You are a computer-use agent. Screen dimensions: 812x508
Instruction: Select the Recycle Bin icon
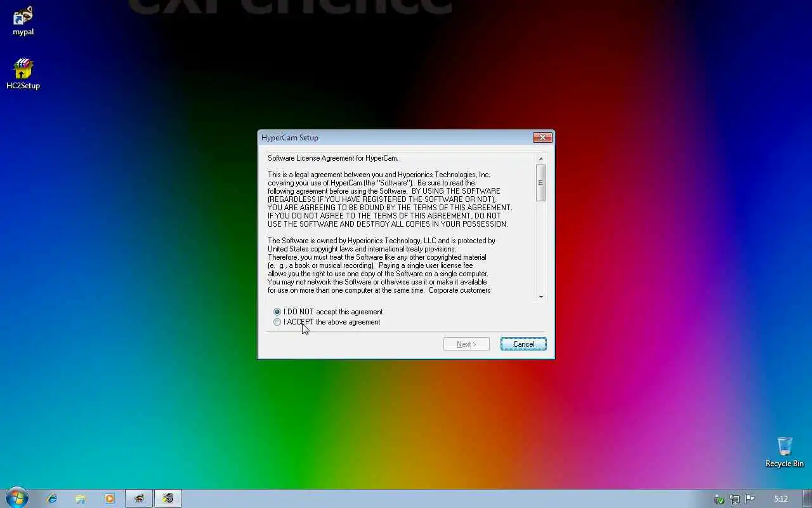tap(785, 452)
